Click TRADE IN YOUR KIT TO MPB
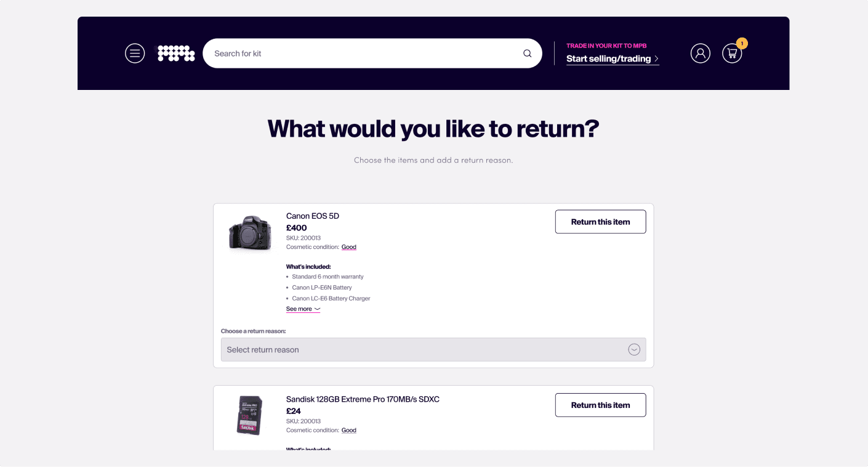 click(x=606, y=45)
